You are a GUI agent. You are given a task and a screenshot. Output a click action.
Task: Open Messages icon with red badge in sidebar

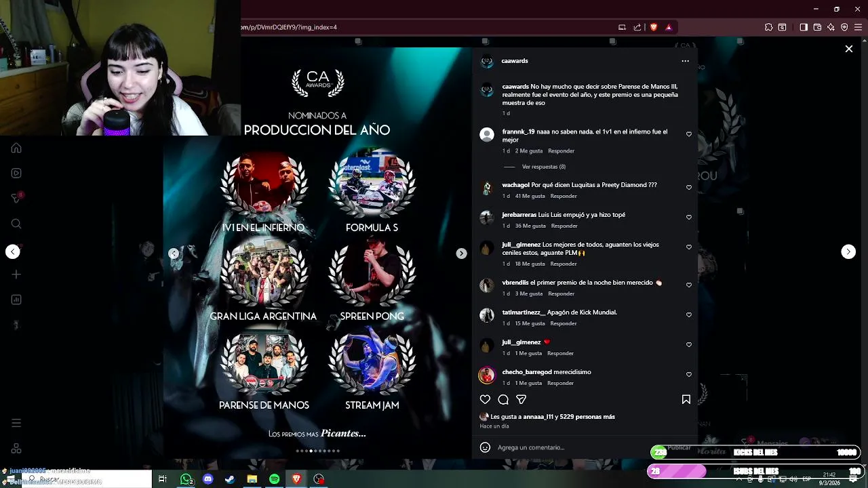pos(16,198)
